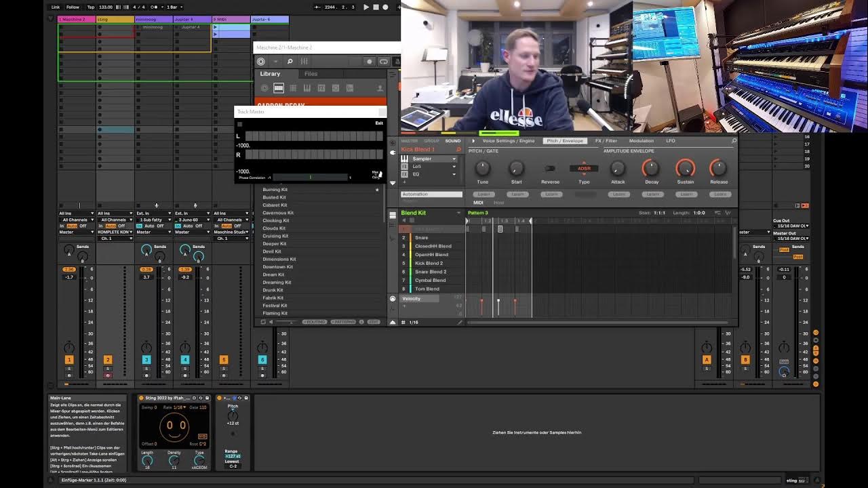Select the Sounds grid filter icon in Library

[293, 88]
